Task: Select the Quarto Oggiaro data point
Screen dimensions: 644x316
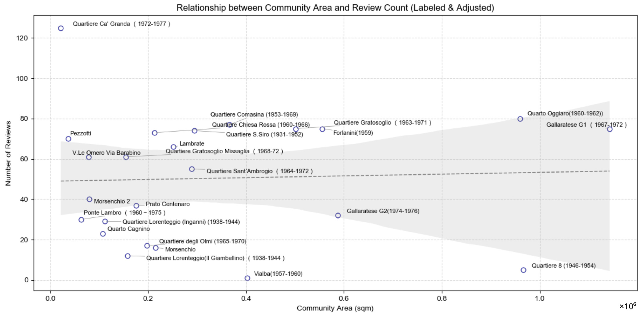Action: [520, 119]
